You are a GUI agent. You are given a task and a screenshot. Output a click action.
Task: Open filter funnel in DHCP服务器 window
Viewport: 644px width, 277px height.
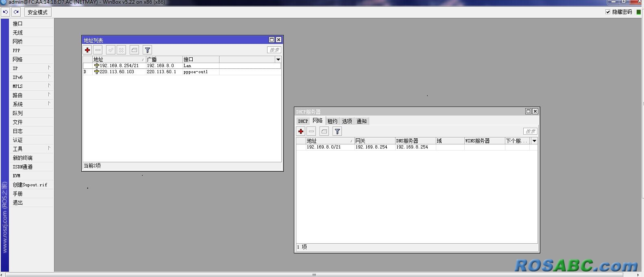(337, 131)
